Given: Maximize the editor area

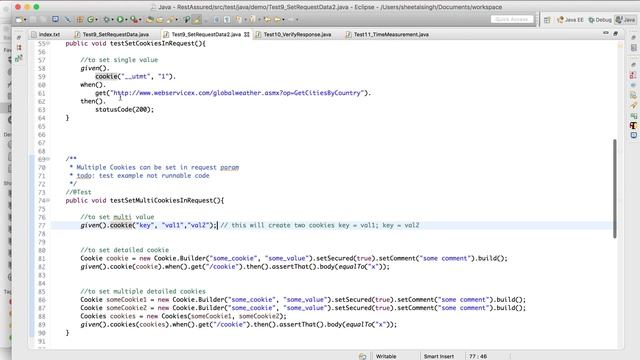Looking at the screenshot, I should point(616,33).
